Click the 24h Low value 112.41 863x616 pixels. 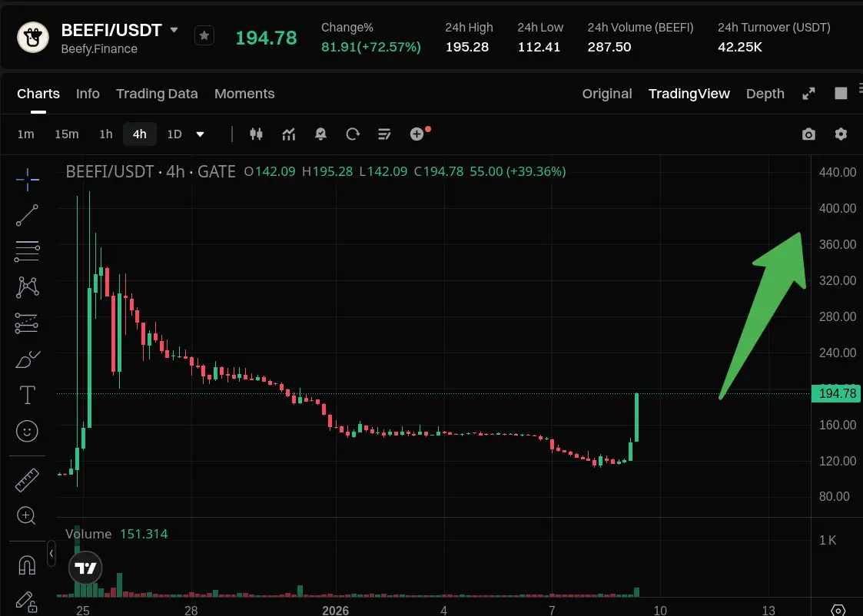[x=539, y=47]
